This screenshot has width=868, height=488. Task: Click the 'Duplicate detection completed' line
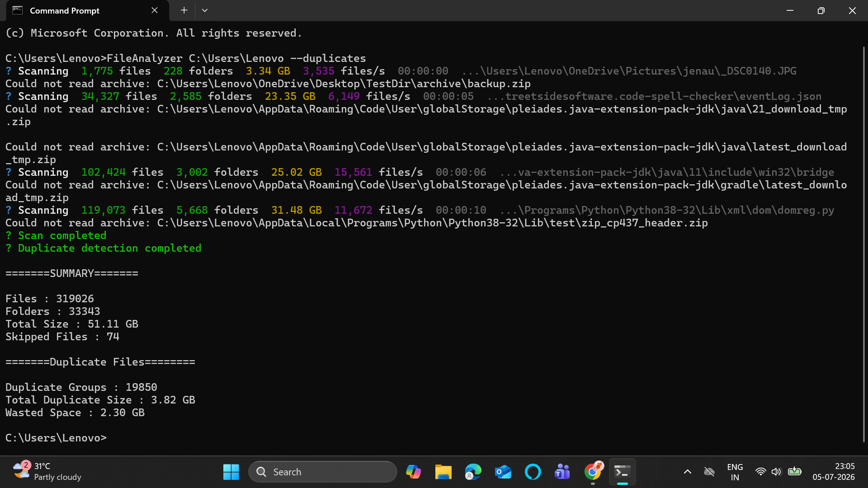point(104,248)
